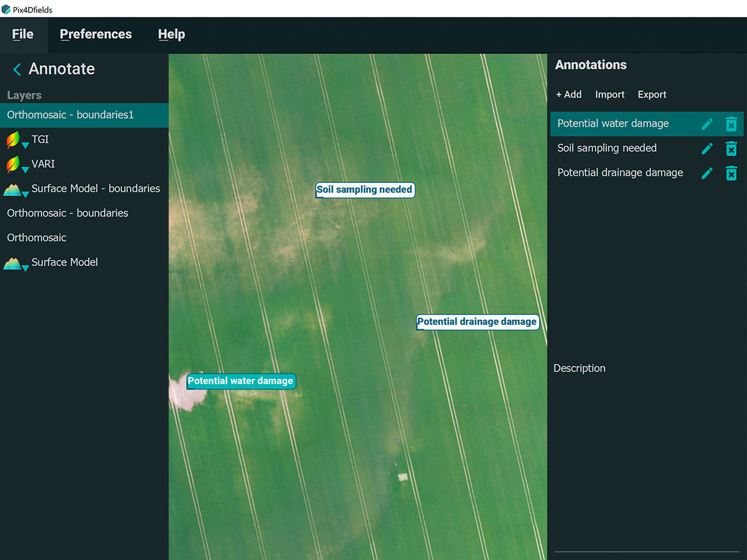The width and height of the screenshot is (747, 560).
Task: Delete the Potential drainage damage annotation
Action: pyautogui.click(x=731, y=173)
